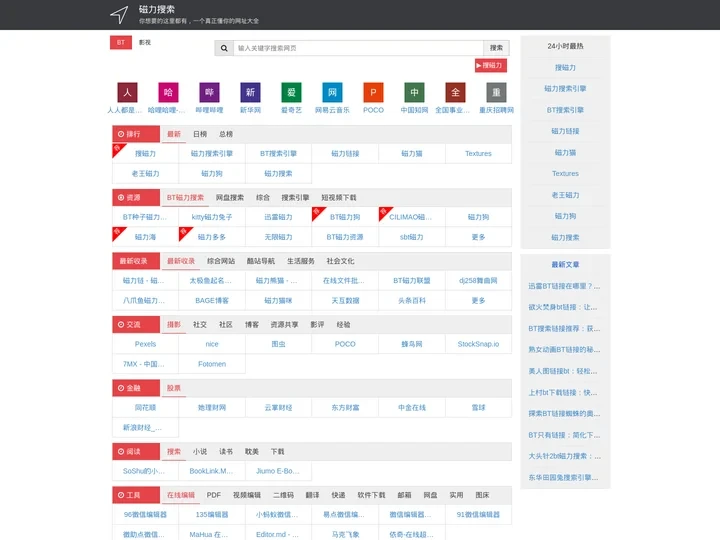Open the 爱奇艺 green icon

click(x=291, y=92)
